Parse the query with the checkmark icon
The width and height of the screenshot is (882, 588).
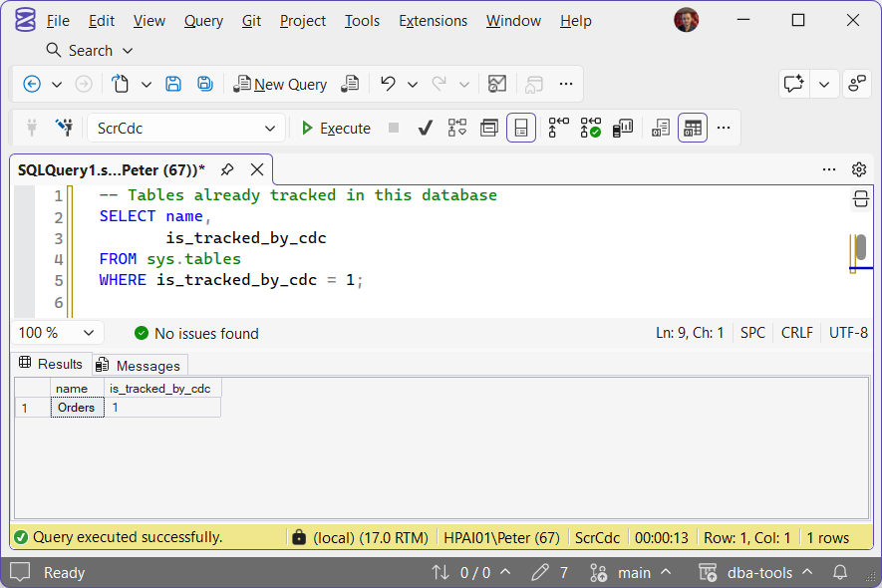pyautogui.click(x=426, y=129)
